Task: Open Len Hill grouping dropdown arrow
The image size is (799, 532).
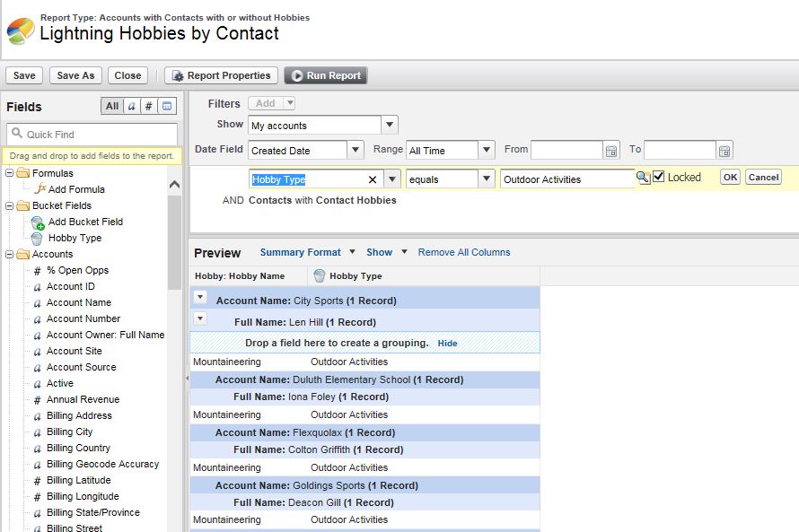Action: (200, 318)
